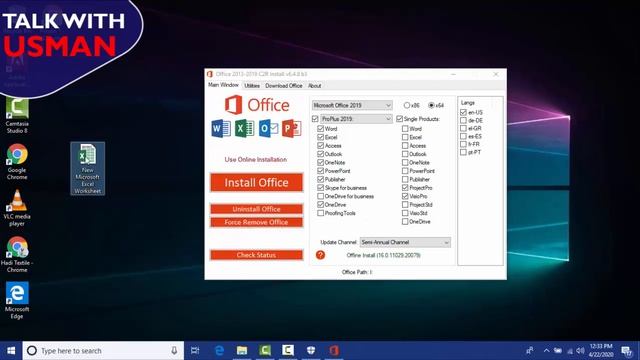Viewport: 640px width, 360px height.
Task: Click the PowerPoint icon under Office logo
Action: pos(291,129)
